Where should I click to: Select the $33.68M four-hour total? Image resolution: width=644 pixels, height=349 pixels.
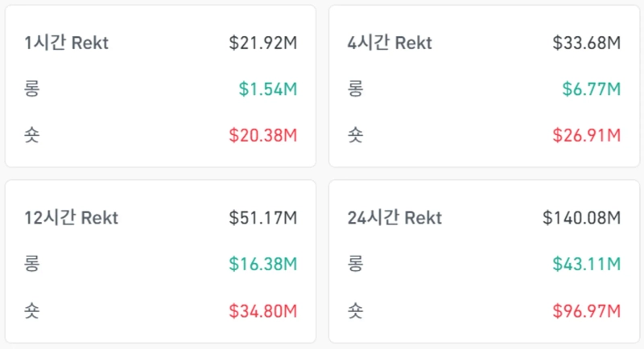[x=586, y=43]
